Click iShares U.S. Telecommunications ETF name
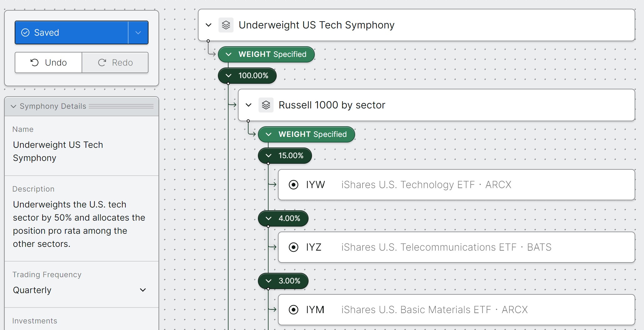 (429, 247)
